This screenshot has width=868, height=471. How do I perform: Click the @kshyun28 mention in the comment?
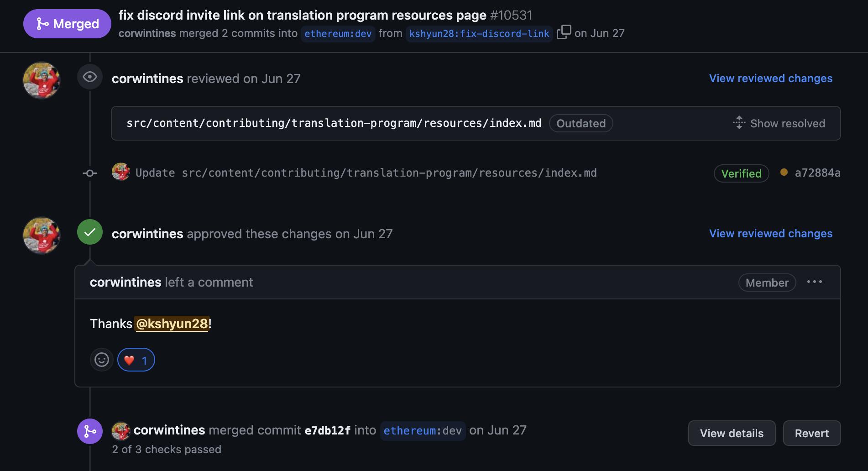click(172, 324)
